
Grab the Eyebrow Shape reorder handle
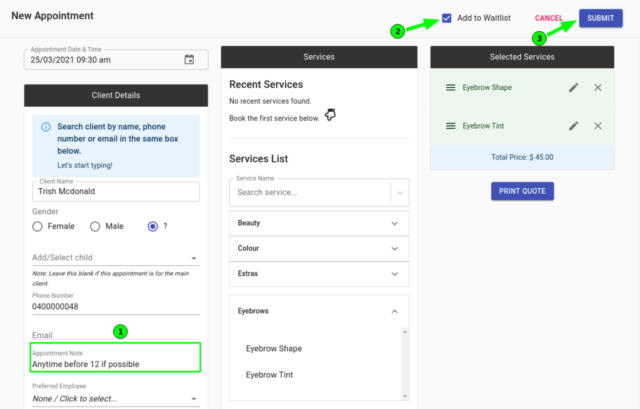(451, 88)
